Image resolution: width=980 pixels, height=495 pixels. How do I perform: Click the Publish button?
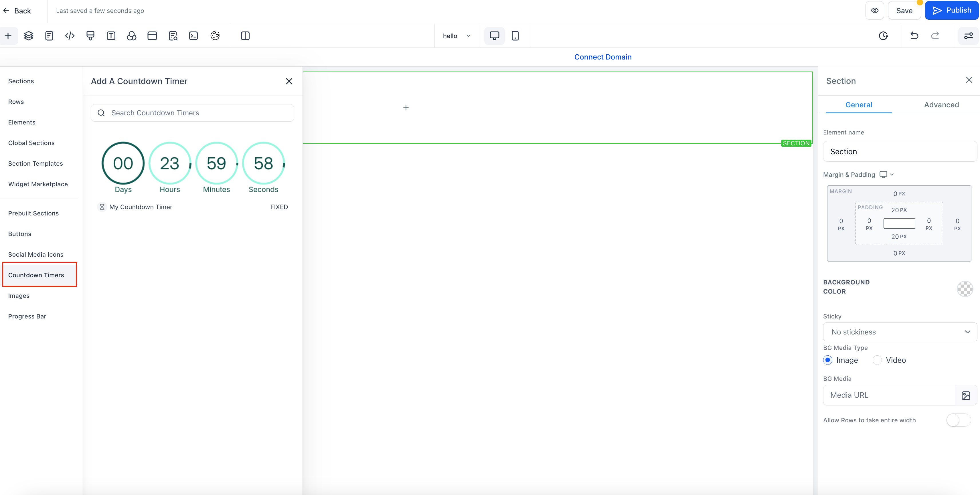click(951, 11)
